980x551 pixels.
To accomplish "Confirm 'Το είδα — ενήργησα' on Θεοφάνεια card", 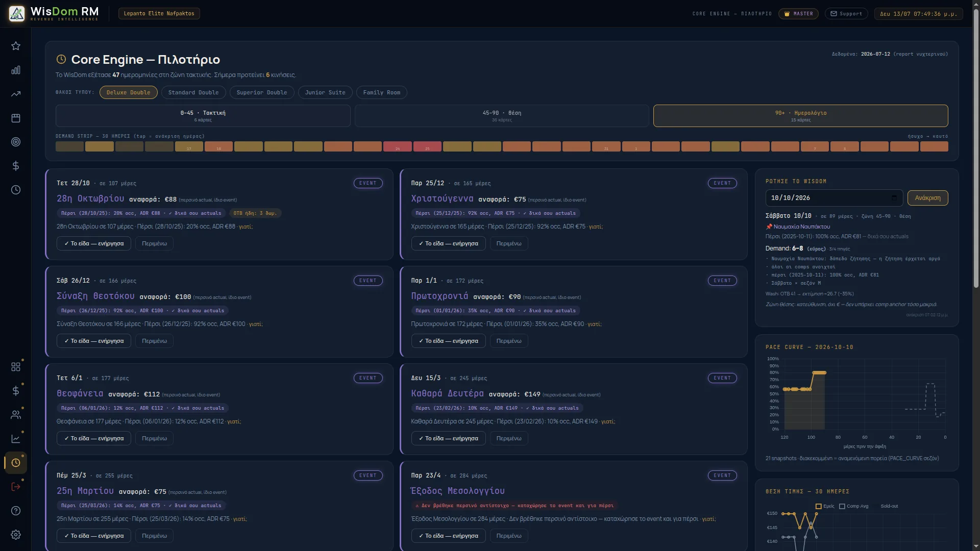I will (94, 438).
